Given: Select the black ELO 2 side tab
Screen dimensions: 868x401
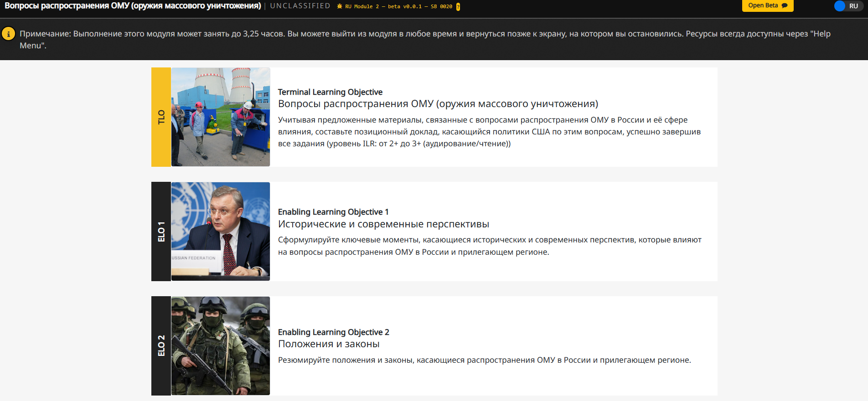Looking at the screenshot, I should click(x=161, y=346).
